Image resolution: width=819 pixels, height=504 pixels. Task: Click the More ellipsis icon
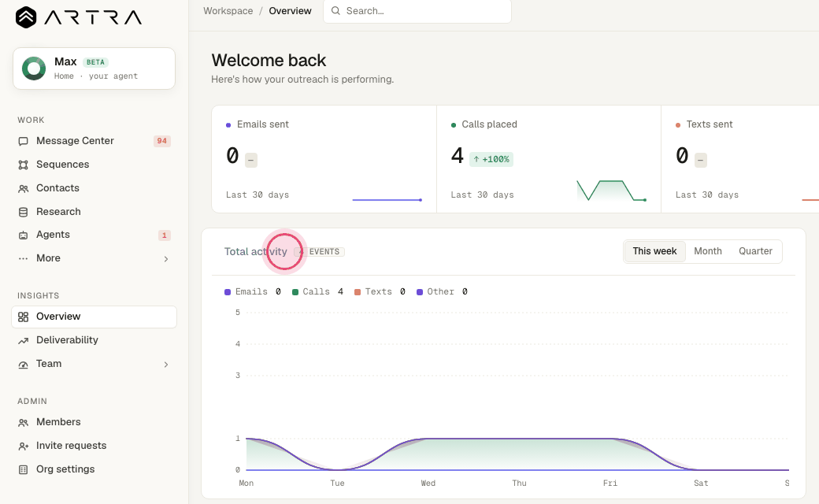coord(23,258)
